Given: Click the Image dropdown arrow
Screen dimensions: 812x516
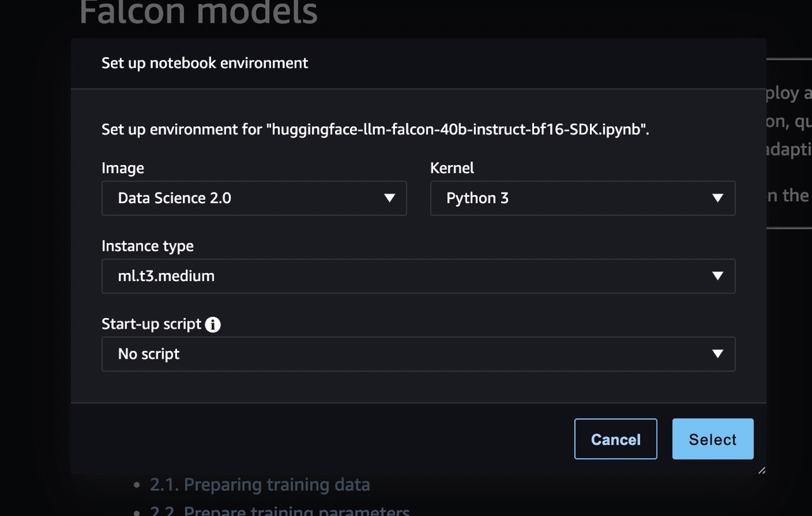Looking at the screenshot, I should click(x=390, y=198).
